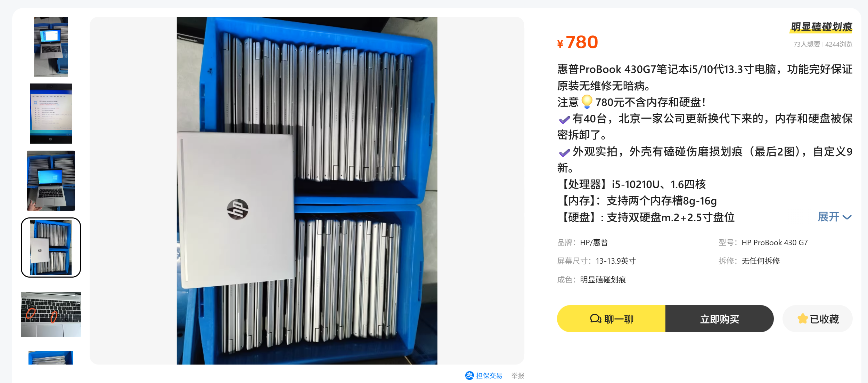Select the keyboard wear thumbnail with red circles

pyautogui.click(x=51, y=314)
